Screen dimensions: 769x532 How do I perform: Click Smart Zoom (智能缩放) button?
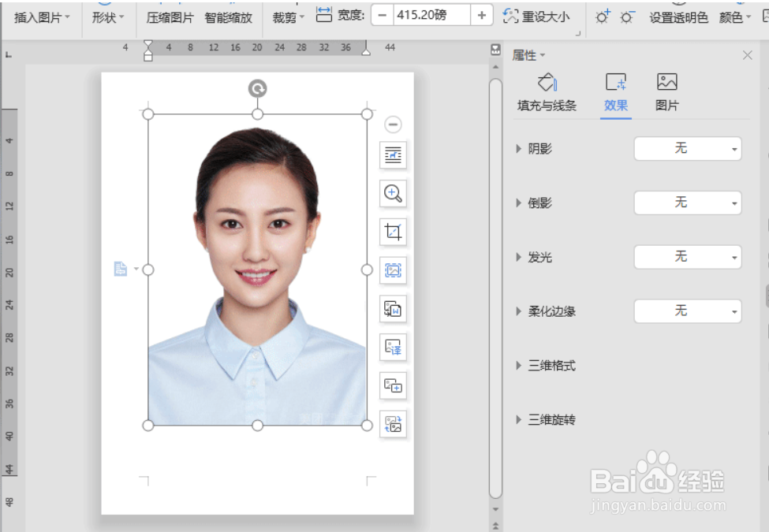tap(228, 17)
